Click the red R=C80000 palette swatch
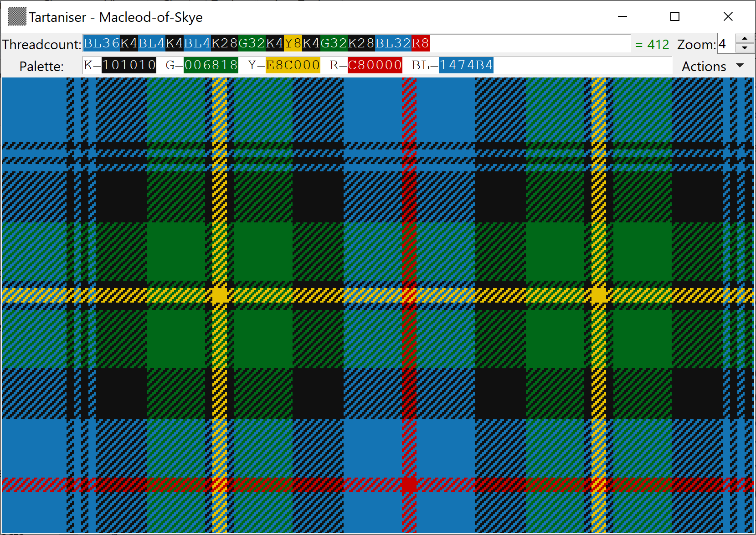Screen dimensions: 756x535 click(x=375, y=65)
